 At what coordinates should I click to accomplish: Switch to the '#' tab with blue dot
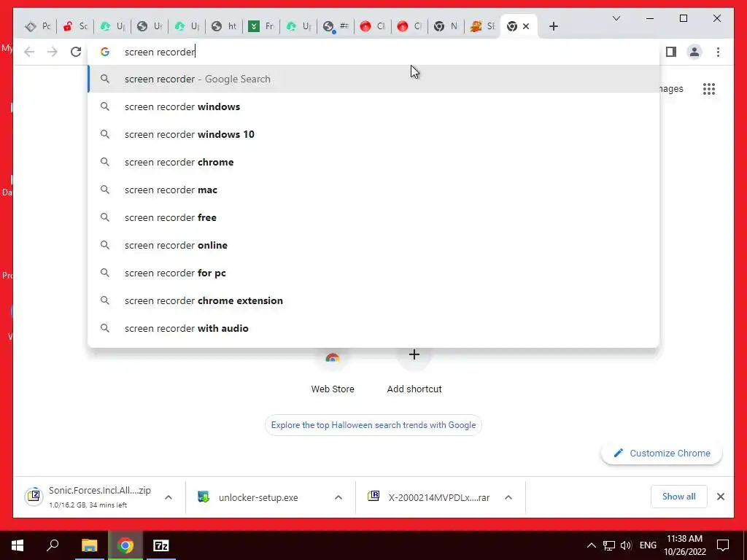336,27
